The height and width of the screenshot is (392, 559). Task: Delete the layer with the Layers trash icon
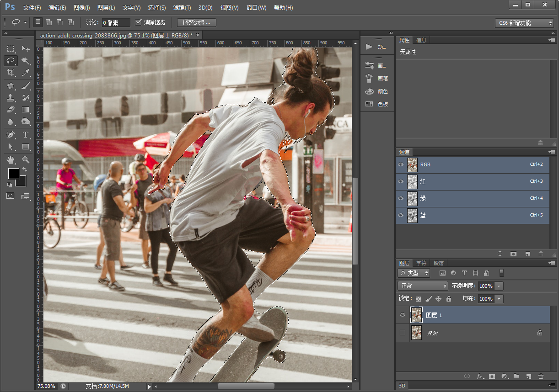click(x=541, y=376)
